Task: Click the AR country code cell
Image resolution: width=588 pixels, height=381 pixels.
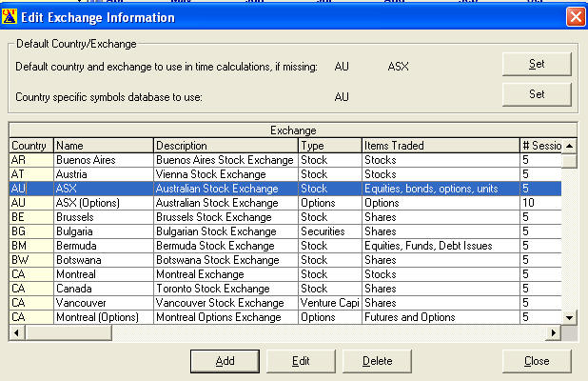Action: (x=31, y=160)
